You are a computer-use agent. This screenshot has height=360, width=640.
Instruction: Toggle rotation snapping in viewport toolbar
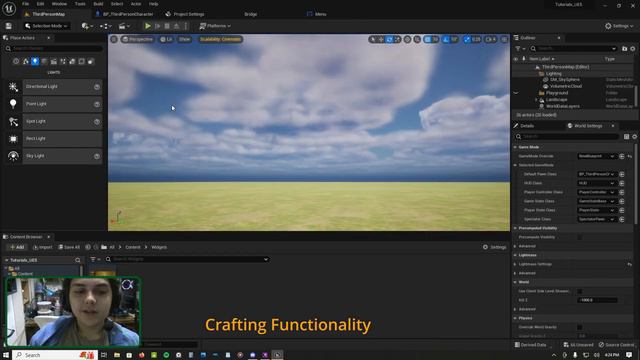[x=446, y=39]
